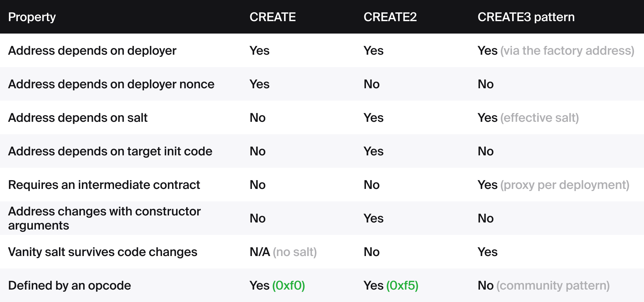The height and width of the screenshot is (302, 644).
Task: Select 'Address depends on deployer nonce' label
Action: click(x=111, y=84)
